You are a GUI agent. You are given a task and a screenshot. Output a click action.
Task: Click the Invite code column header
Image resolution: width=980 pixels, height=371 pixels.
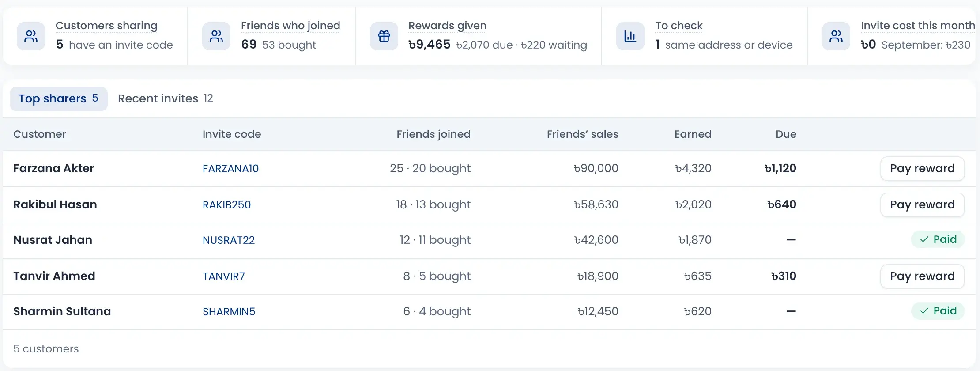point(232,134)
